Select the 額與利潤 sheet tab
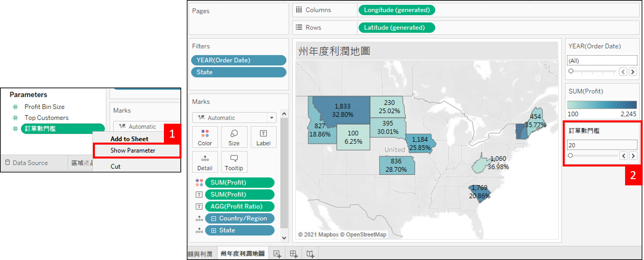Image resolution: width=644 pixels, height=260 pixels. pos(200,254)
